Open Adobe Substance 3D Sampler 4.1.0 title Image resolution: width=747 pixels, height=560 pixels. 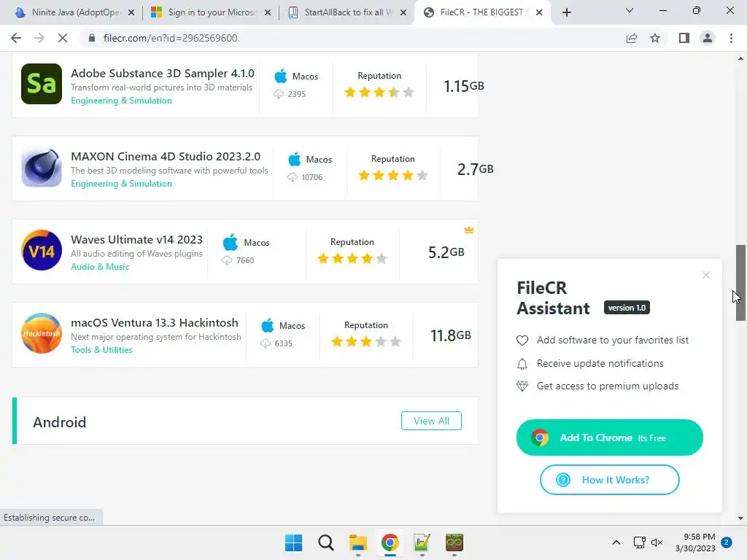(x=163, y=74)
